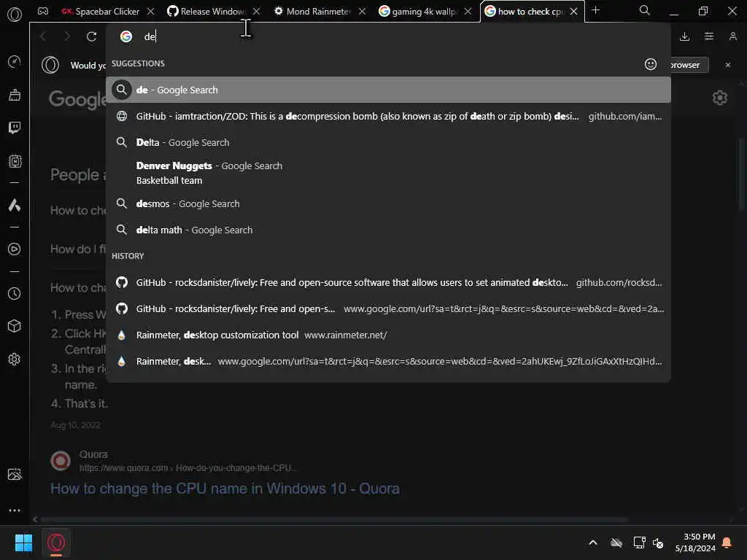Switch to Spacebar Clicker tab

tap(100, 12)
